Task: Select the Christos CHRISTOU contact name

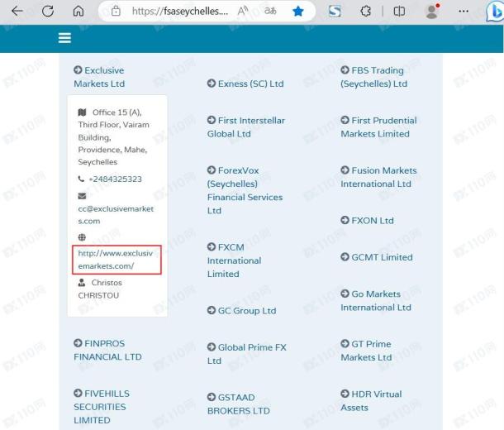Action: [100, 289]
